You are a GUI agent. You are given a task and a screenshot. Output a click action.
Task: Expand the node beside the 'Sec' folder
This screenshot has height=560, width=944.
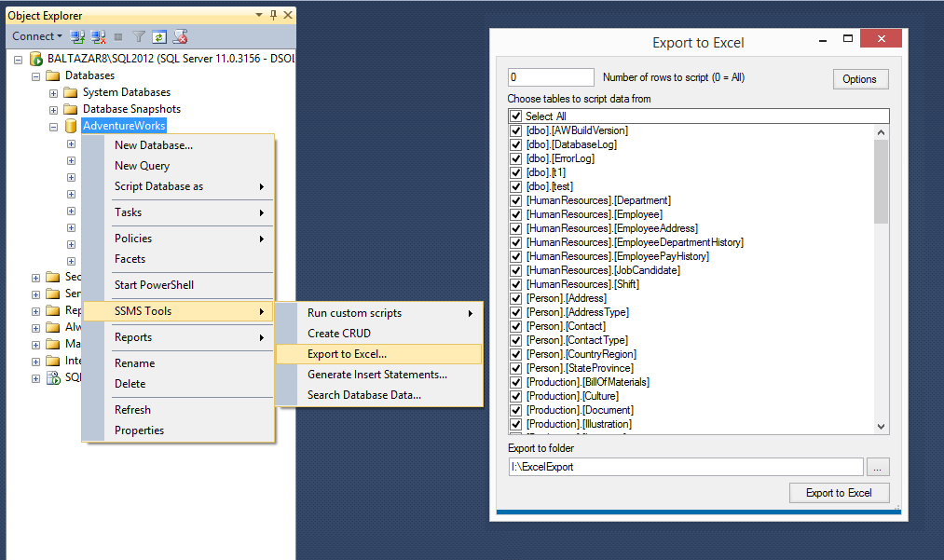[x=35, y=279]
